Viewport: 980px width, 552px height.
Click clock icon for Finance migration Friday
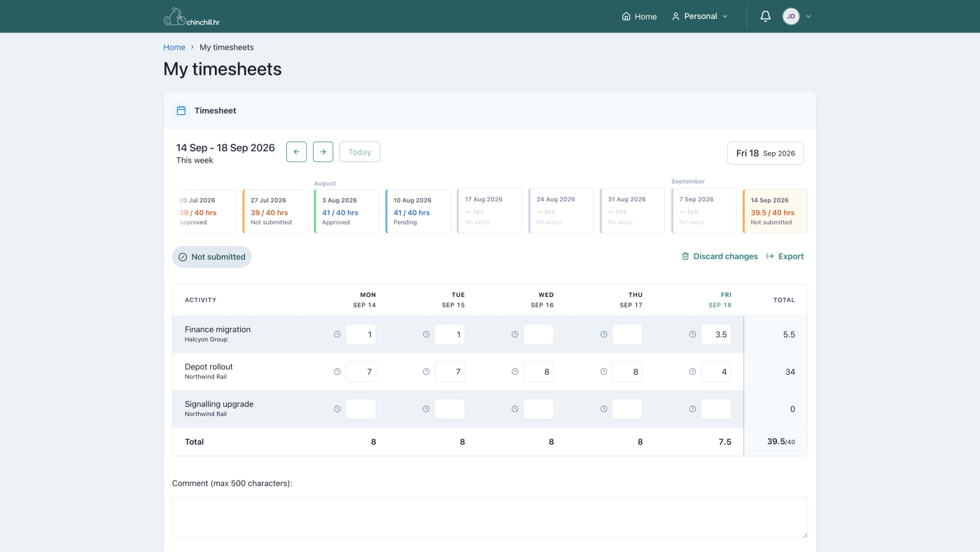coord(693,334)
